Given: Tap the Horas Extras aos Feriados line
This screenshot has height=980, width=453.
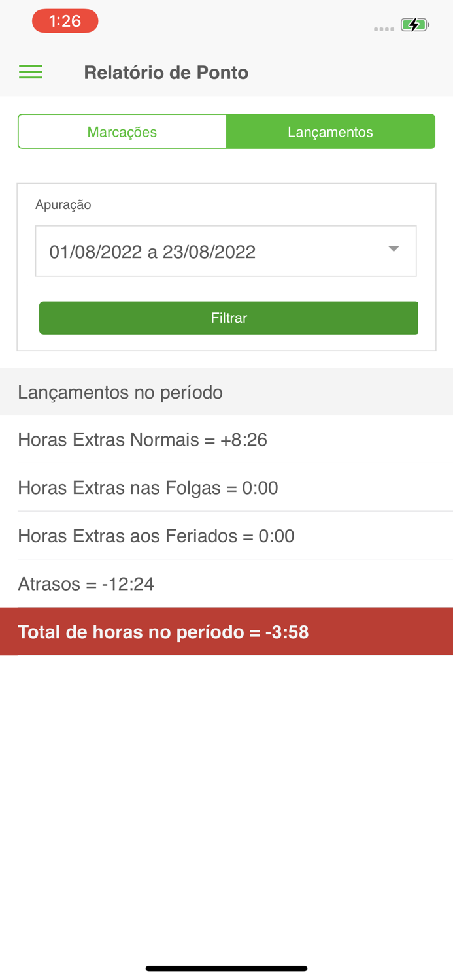Looking at the screenshot, I should pos(156,536).
